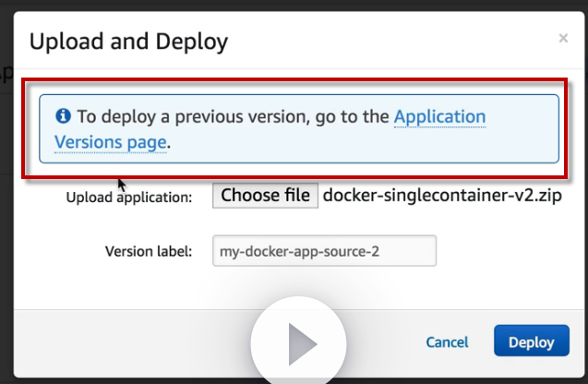Click 'Versions page' on link's second line
Screen dimensions: 588x384
tap(111, 142)
